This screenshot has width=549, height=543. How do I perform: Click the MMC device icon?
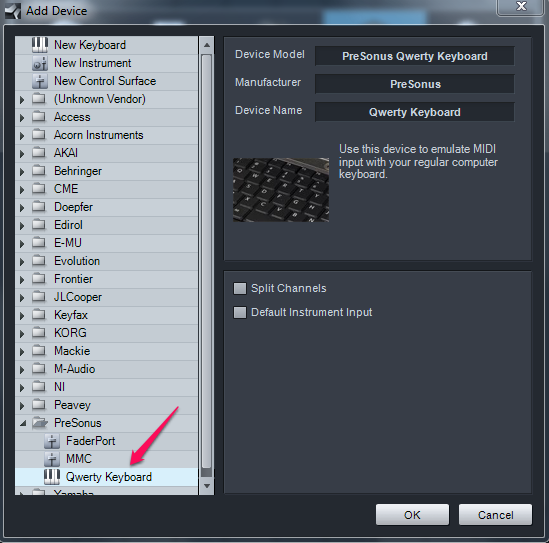click(x=52, y=459)
